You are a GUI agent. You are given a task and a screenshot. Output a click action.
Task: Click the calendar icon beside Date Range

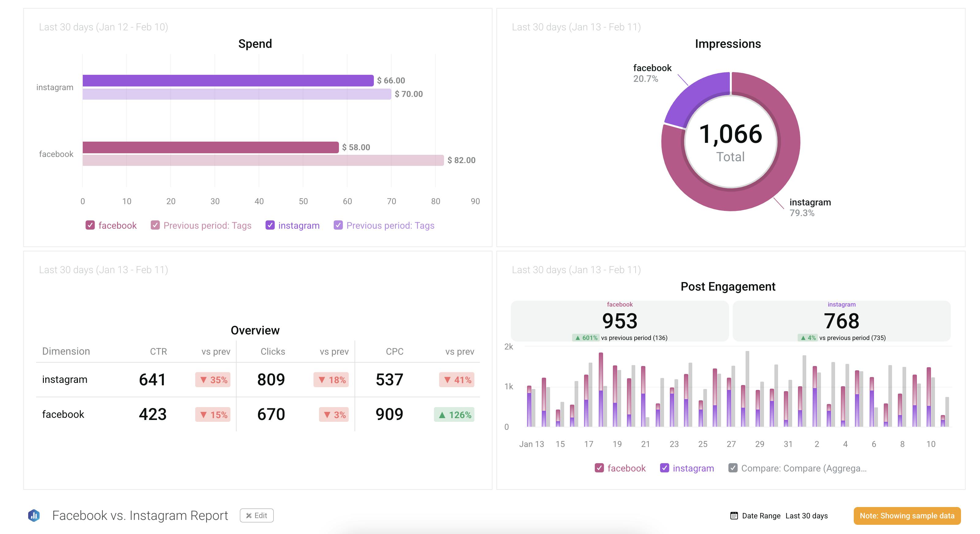(734, 516)
